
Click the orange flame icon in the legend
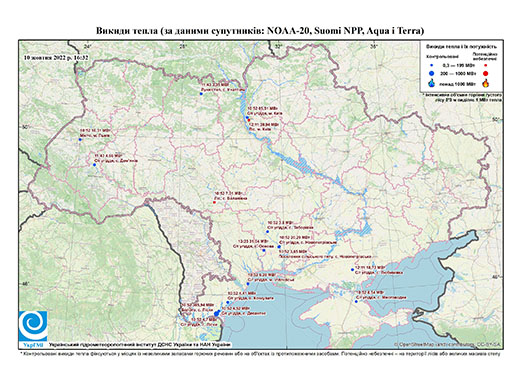click(486, 83)
